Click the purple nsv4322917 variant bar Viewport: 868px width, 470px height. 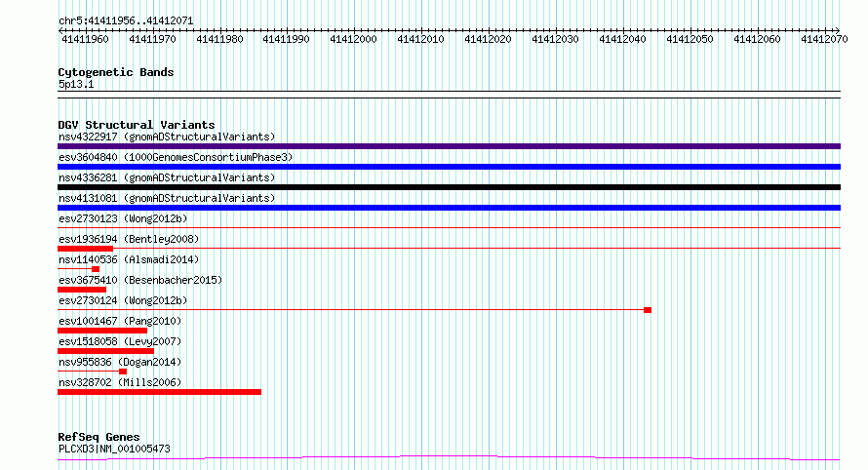(449, 146)
